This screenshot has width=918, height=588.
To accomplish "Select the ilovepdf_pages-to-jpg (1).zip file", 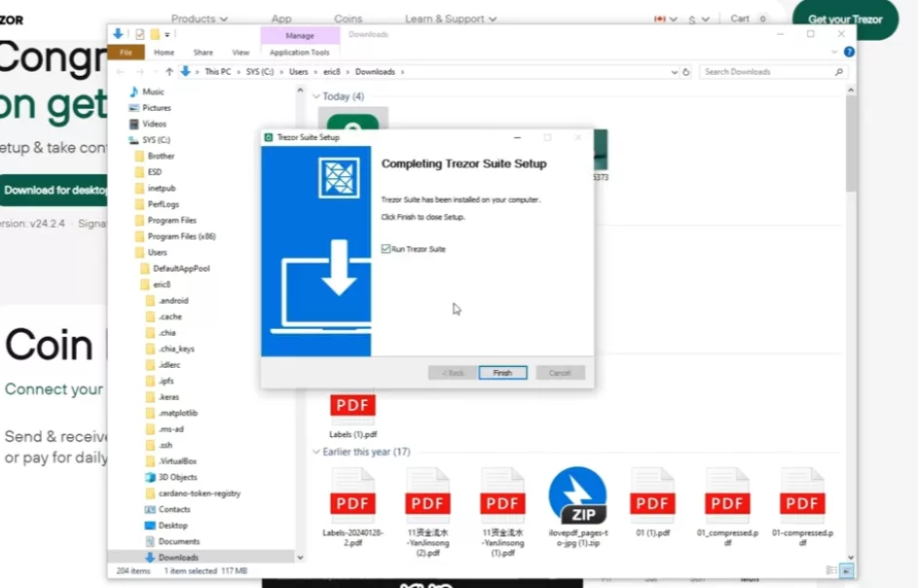I will pos(578,508).
